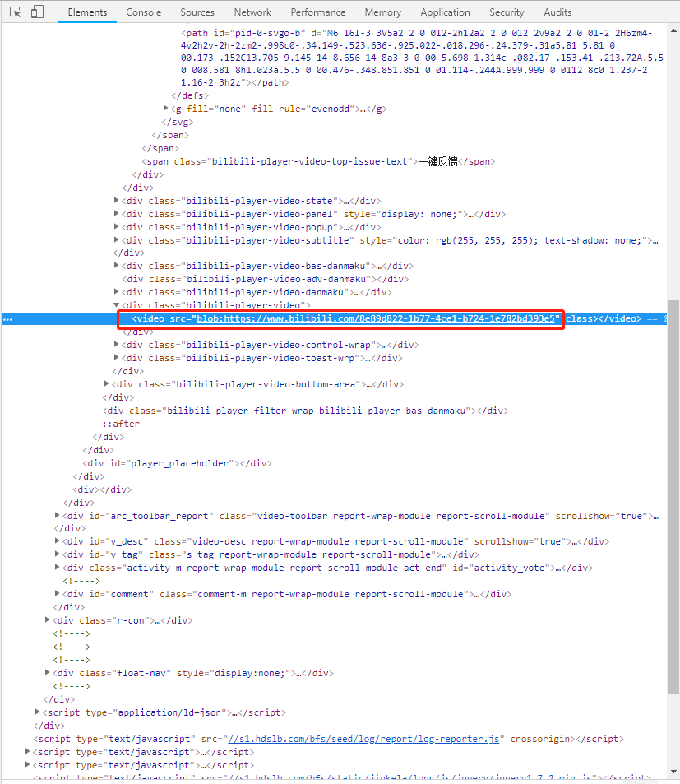Expand the g fill="none" node
Viewport: 680px width, 784px height.
click(x=166, y=108)
